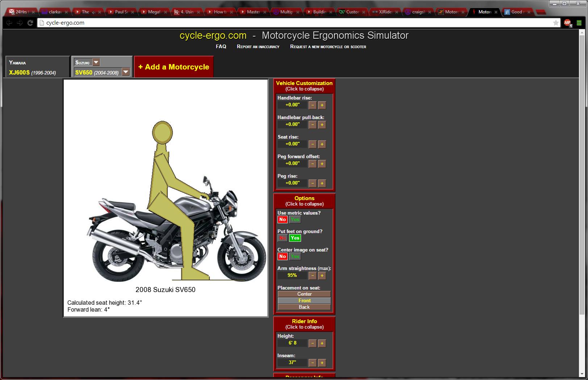
Task: Switch to the craigslist browser tab
Action: point(418,12)
